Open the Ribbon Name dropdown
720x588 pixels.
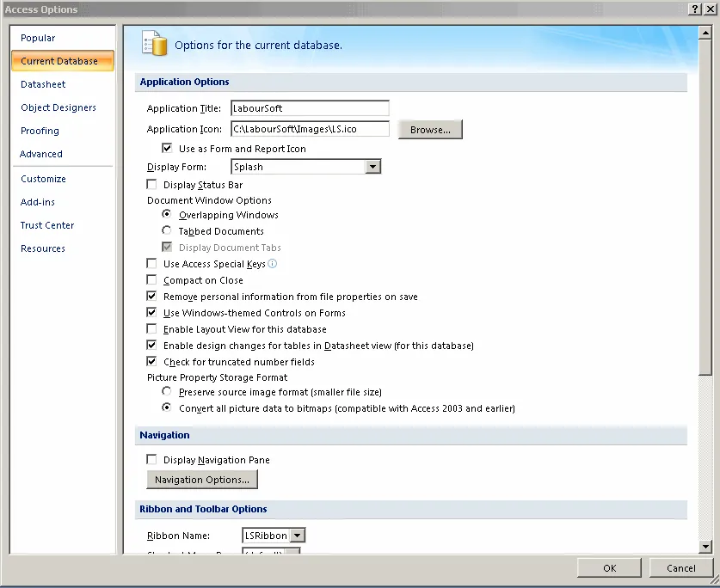pyautogui.click(x=299, y=535)
